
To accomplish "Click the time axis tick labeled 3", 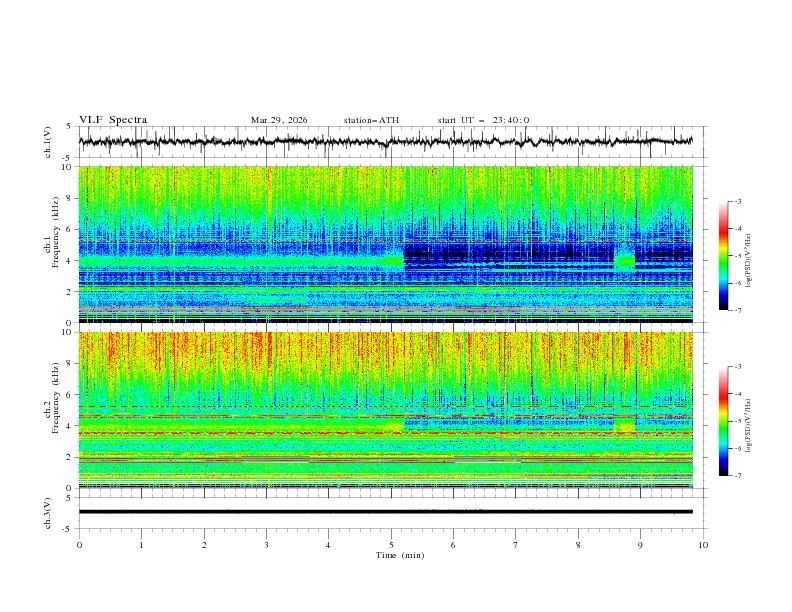I will coord(266,545).
